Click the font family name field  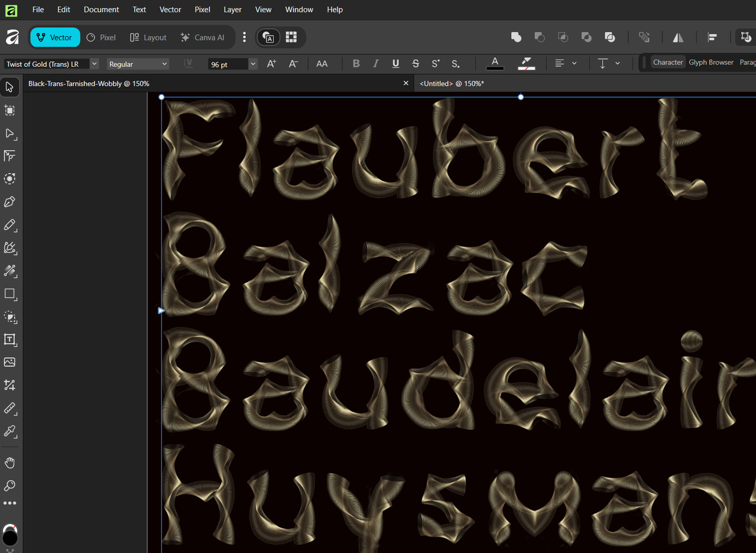[x=47, y=64]
